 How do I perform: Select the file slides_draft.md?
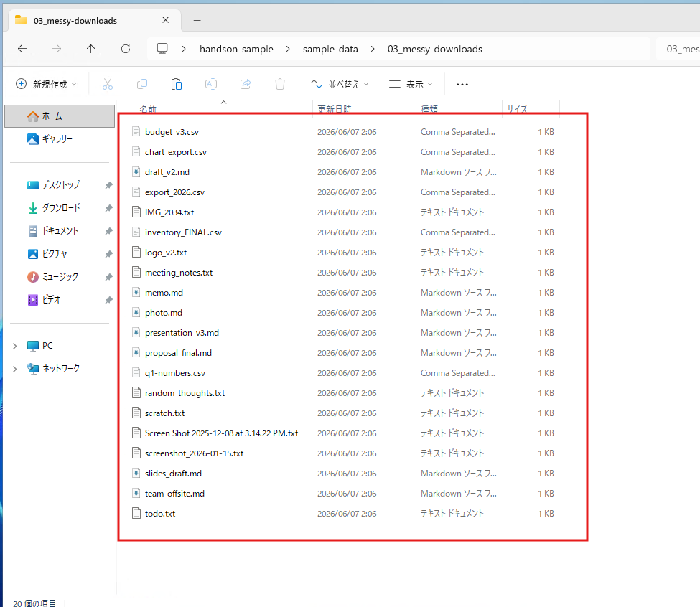click(x=173, y=474)
